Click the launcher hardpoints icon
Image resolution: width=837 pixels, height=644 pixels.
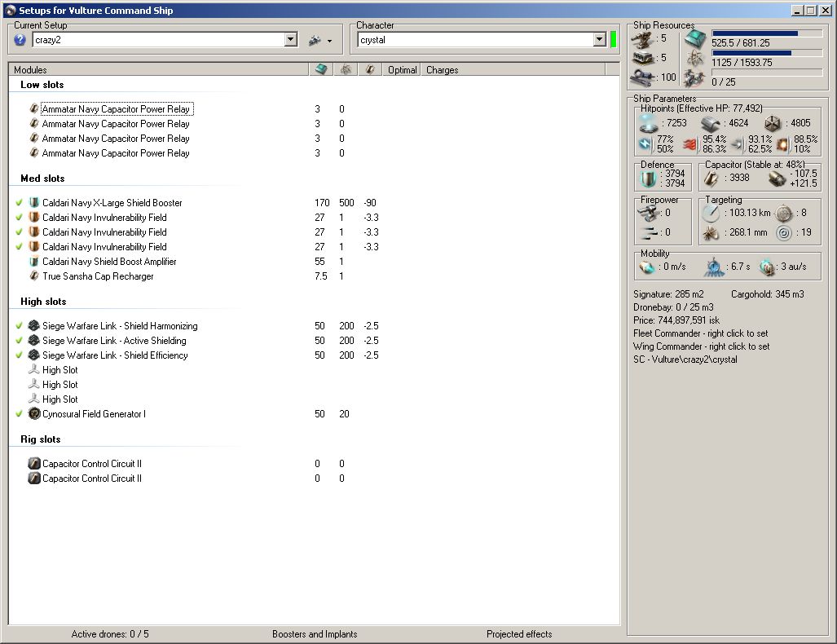[643, 58]
